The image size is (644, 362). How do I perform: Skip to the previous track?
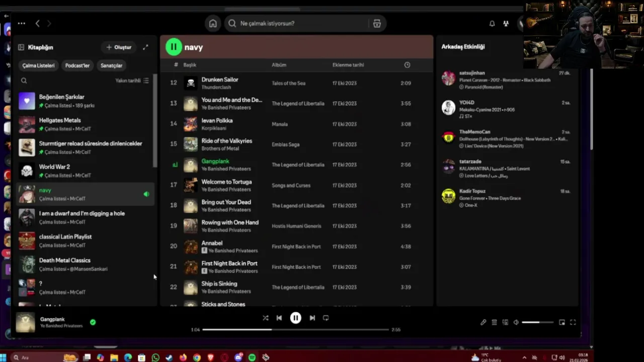(279, 318)
